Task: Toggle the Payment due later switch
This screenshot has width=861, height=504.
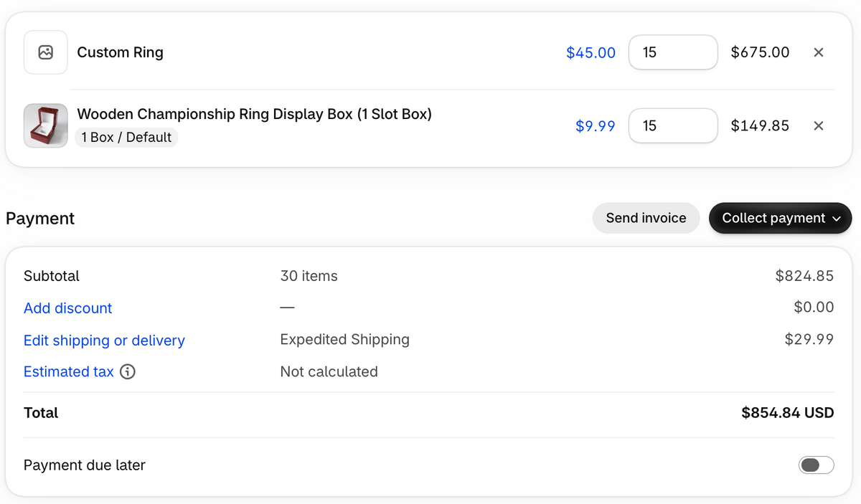Action: coord(817,465)
